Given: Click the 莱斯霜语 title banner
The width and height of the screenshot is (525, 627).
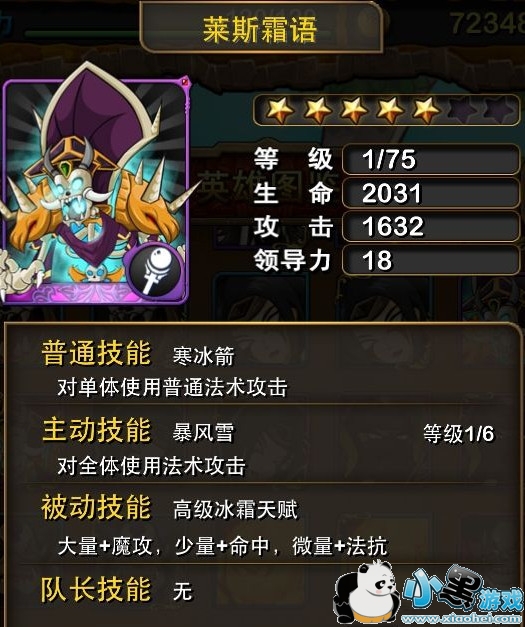Looking at the screenshot, I should click(x=261, y=28).
